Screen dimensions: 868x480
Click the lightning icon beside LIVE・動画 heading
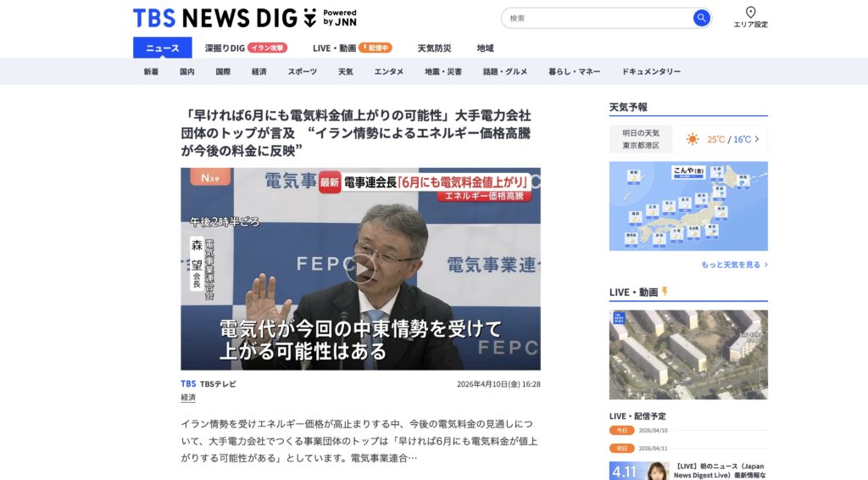pyautogui.click(x=665, y=291)
